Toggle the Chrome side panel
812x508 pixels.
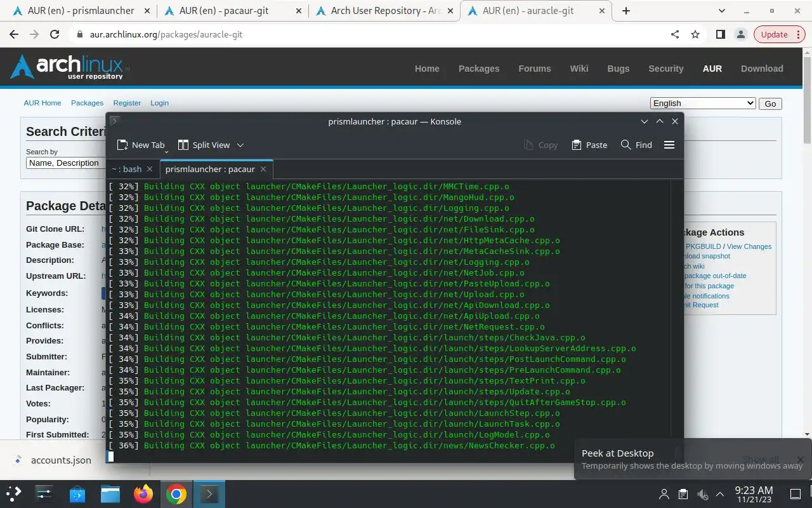720,34
